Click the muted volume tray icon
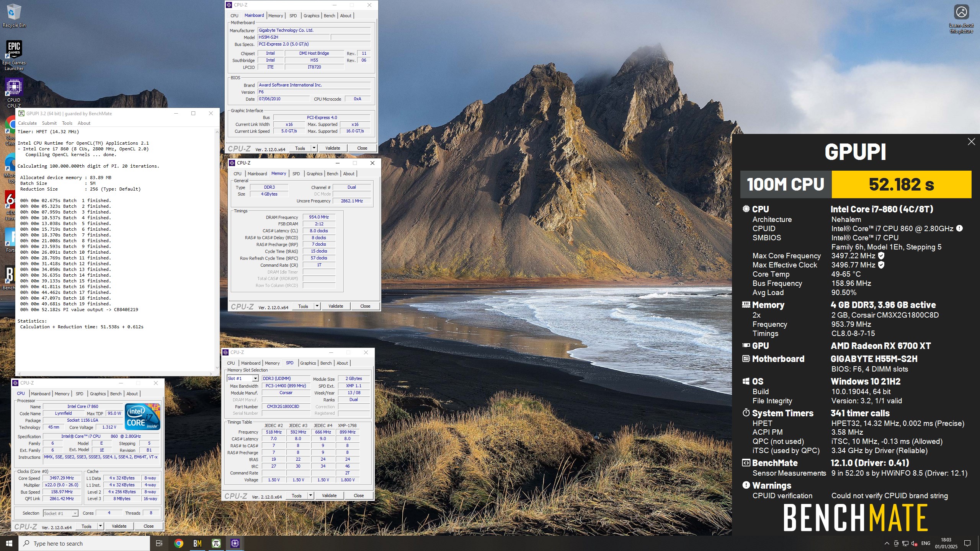Viewport: 980px width, 551px height. pos(915,543)
